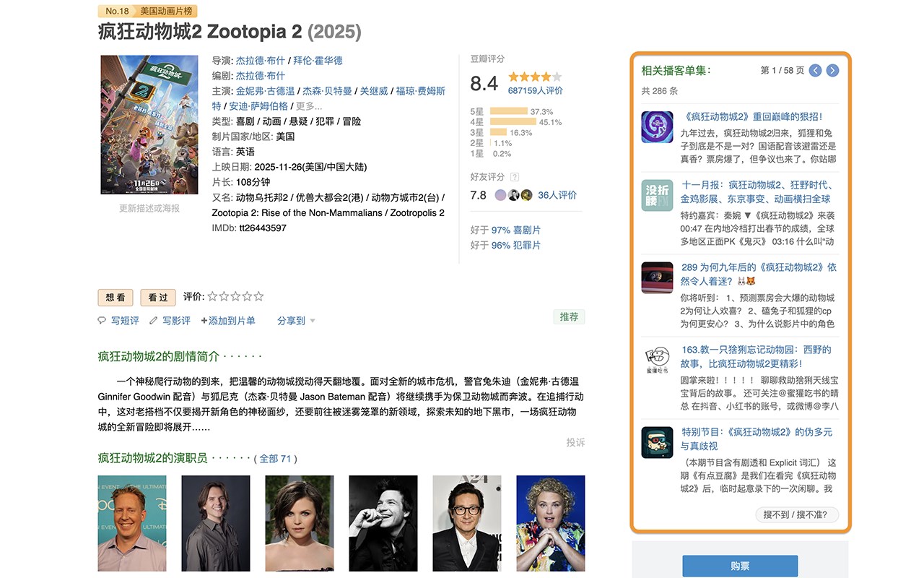Expand the 分享到 share dropdown
The height and width of the screenshot is (578, 924).
[x=296, y=321]
